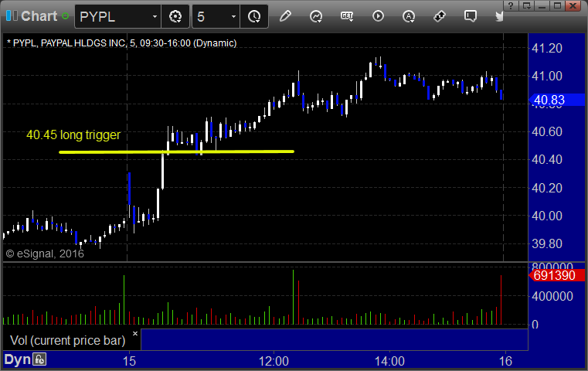
Task: Select the pencil drawing tools icon
Action: [x=285, y=16]
